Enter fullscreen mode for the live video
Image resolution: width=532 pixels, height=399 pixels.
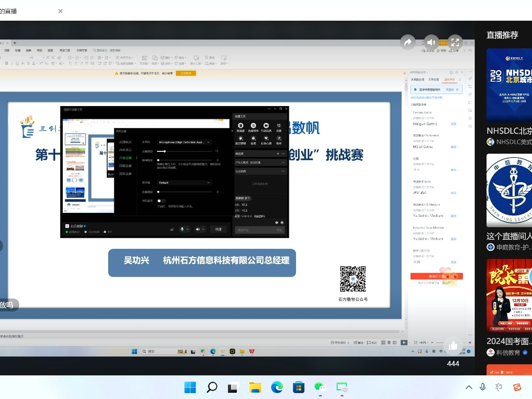(x=455, y=42)
